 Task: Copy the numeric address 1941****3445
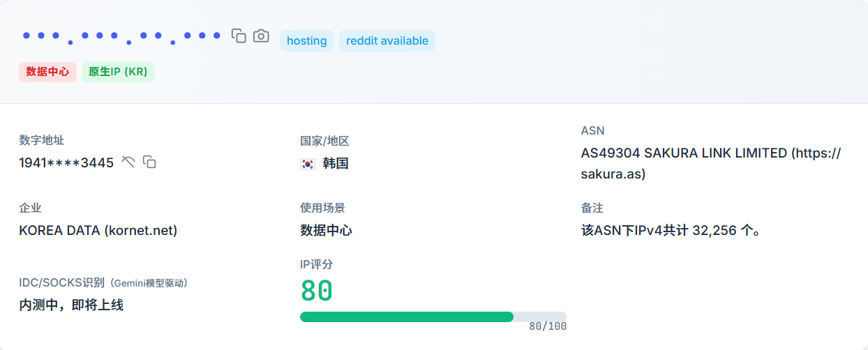(149, 162)
